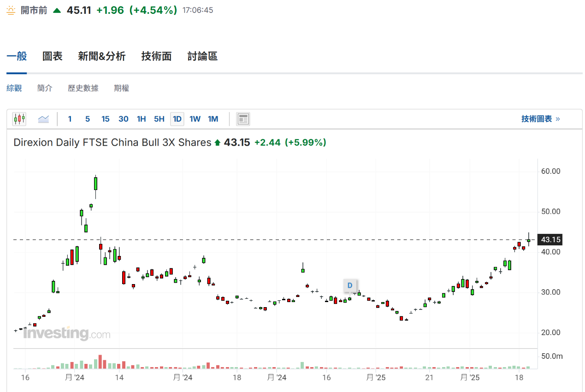
Task: Select the 5 minute interval
Action: [88, 119]
